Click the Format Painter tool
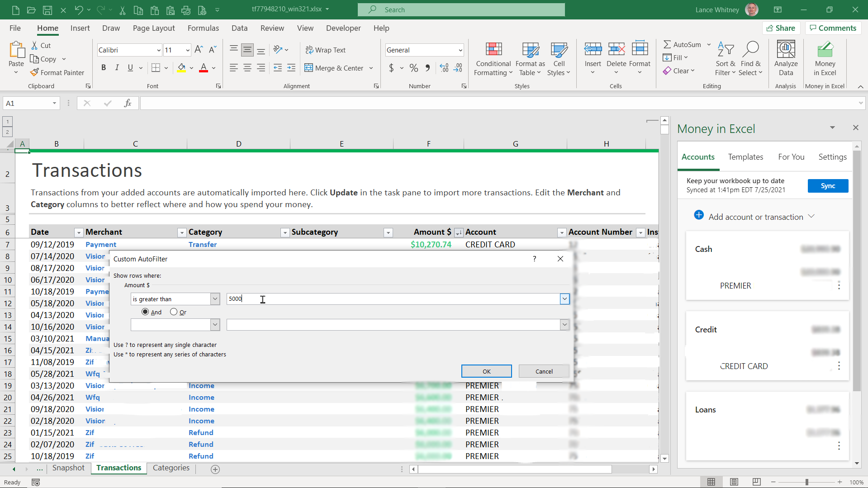Image resolution: width=868 pixels, height=488 pixels. (57, 72)
